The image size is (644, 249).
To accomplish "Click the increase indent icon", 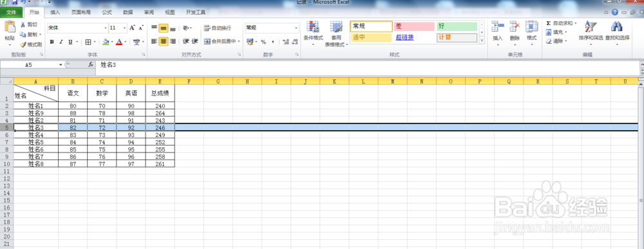I will pos(195,41).
